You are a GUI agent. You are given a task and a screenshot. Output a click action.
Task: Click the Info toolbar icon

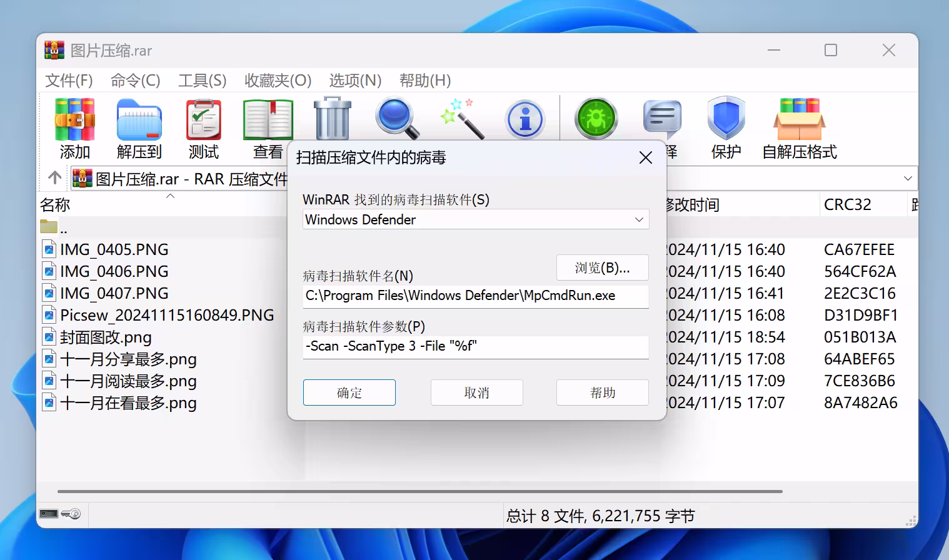click(526, 119)
